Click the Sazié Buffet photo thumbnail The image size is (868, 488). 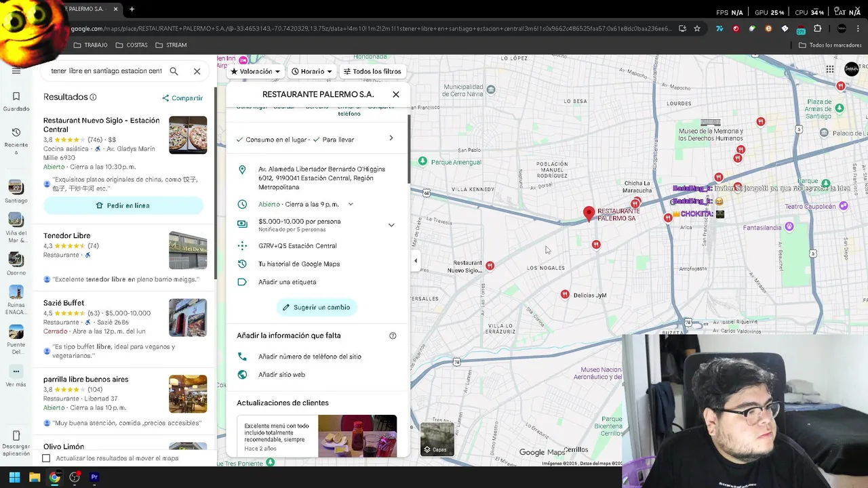[x=188, y=318]
